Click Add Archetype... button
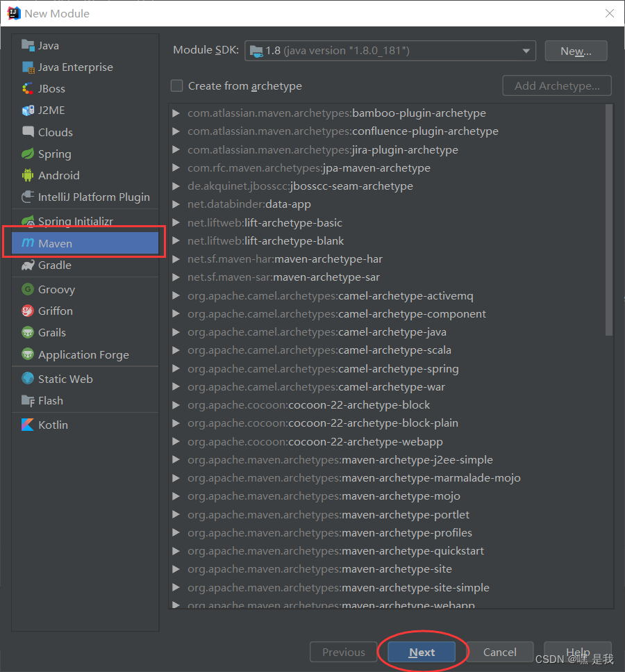 (557, 85)
